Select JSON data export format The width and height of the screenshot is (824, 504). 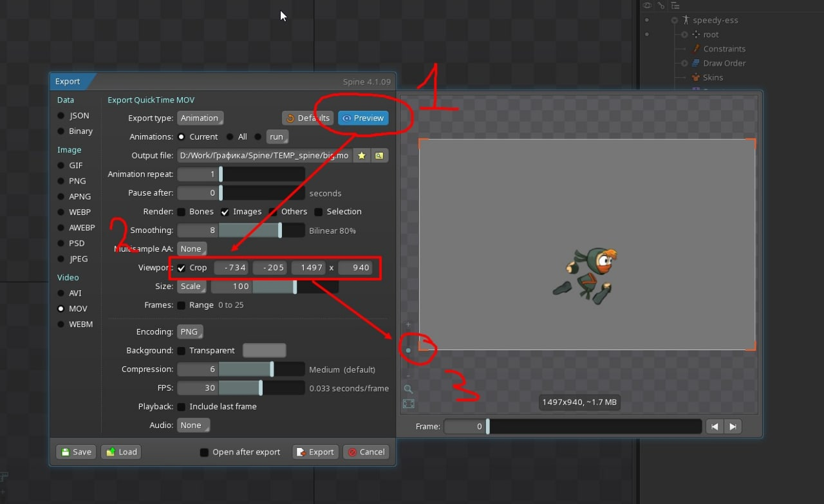[61, 116]
